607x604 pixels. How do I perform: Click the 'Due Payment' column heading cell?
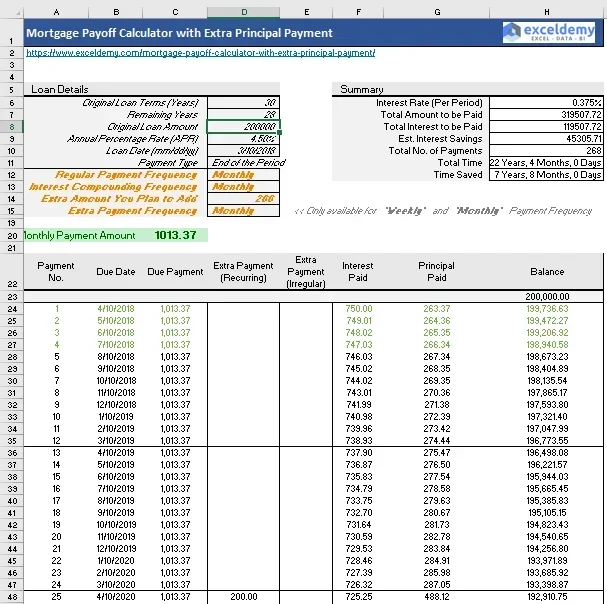coord(175,271)
